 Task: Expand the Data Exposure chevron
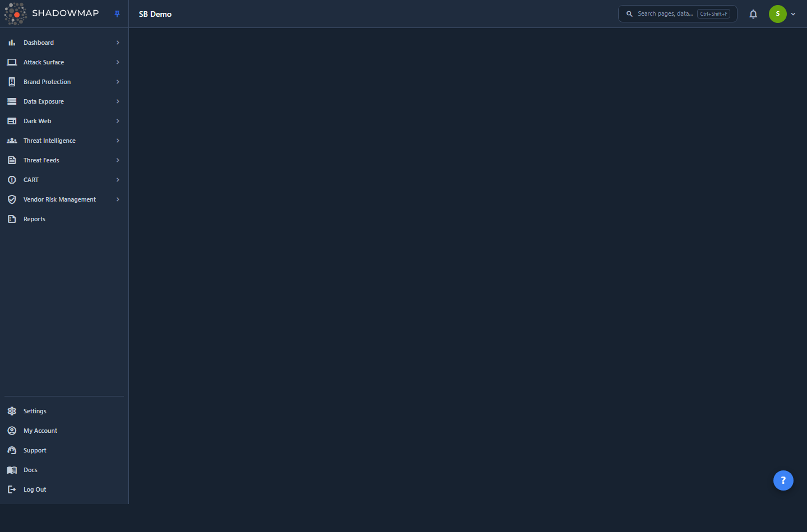click(x=118, y=101)
